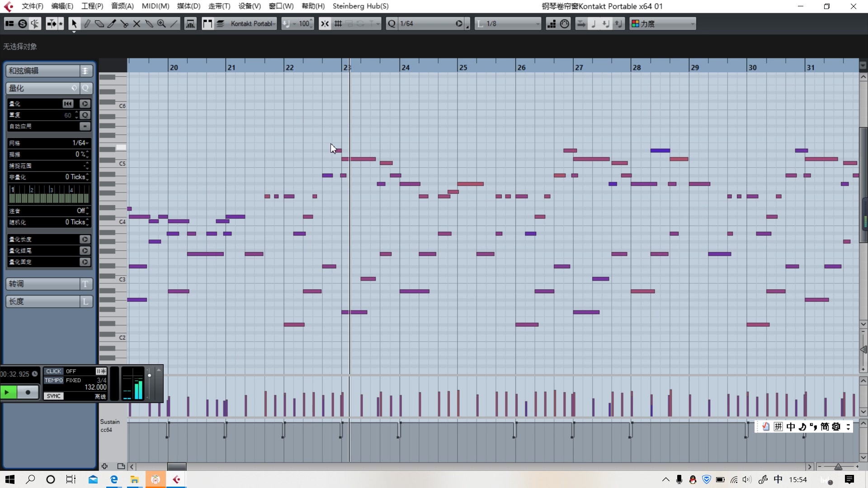Select the Glue tool
The image size is (868, 488).
pyautogui.click(x=149, y=24)
